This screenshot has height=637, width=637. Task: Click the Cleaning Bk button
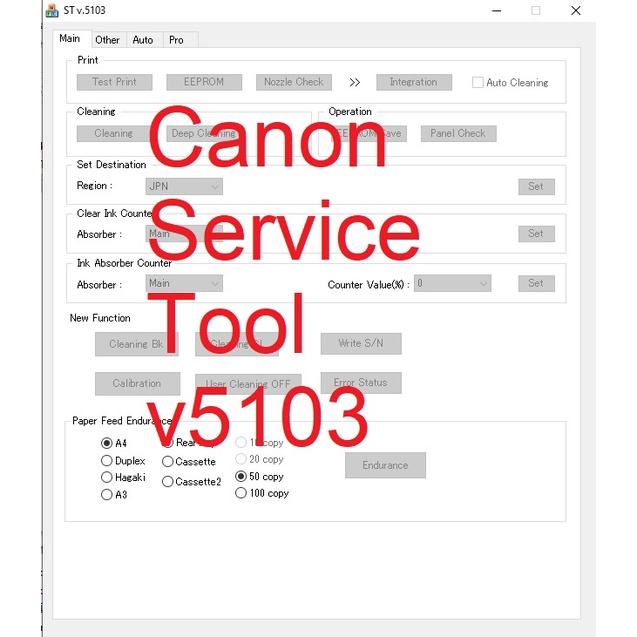[x=136, y=344]
